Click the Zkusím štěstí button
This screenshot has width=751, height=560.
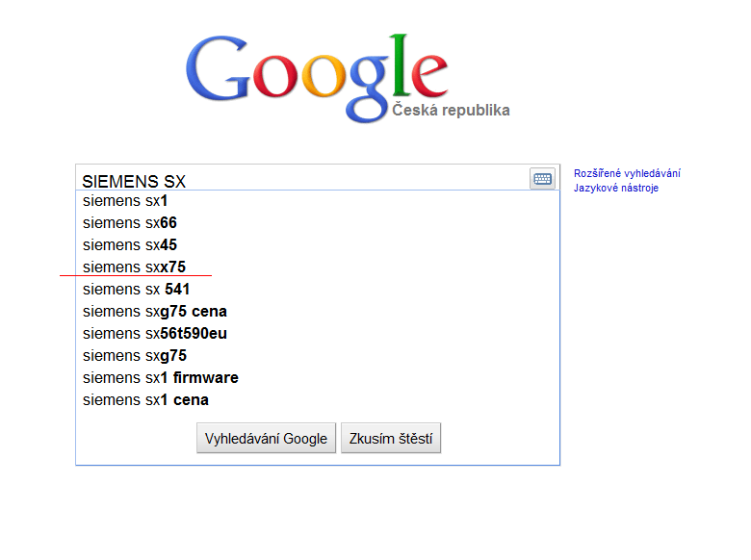(x=391, y=438)
